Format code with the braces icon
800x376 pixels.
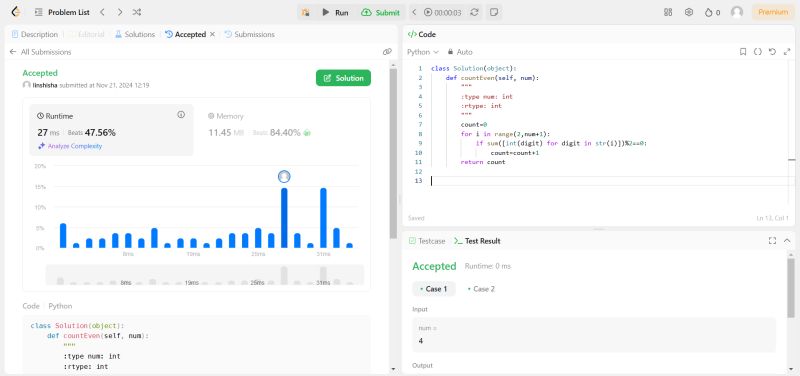coord(758,52)
